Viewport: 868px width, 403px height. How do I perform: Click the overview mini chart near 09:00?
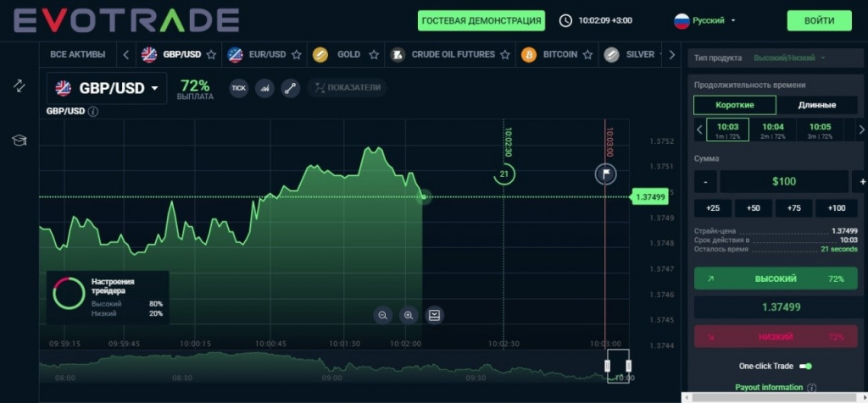coord(332,367)
